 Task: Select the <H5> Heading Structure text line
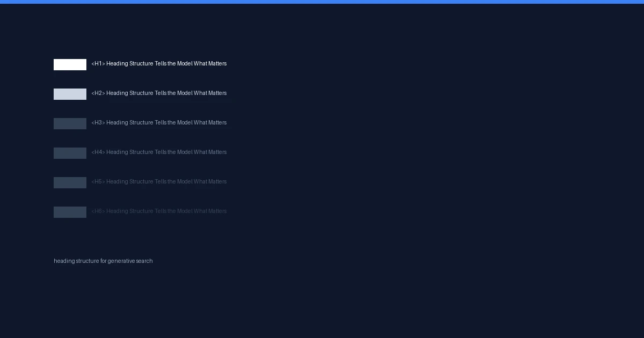point(159,182)
